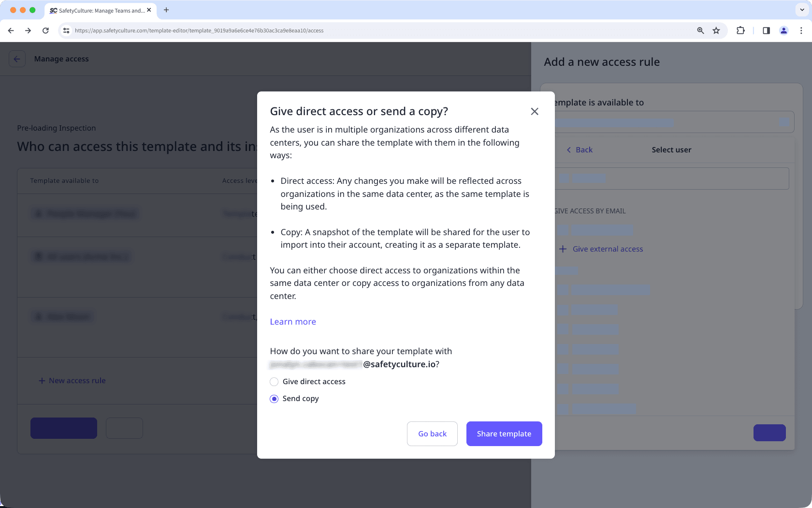Click the back arrow beside Manage access
Image resolution: width=812 pixels, height=508 pixels.
(17, 59)
